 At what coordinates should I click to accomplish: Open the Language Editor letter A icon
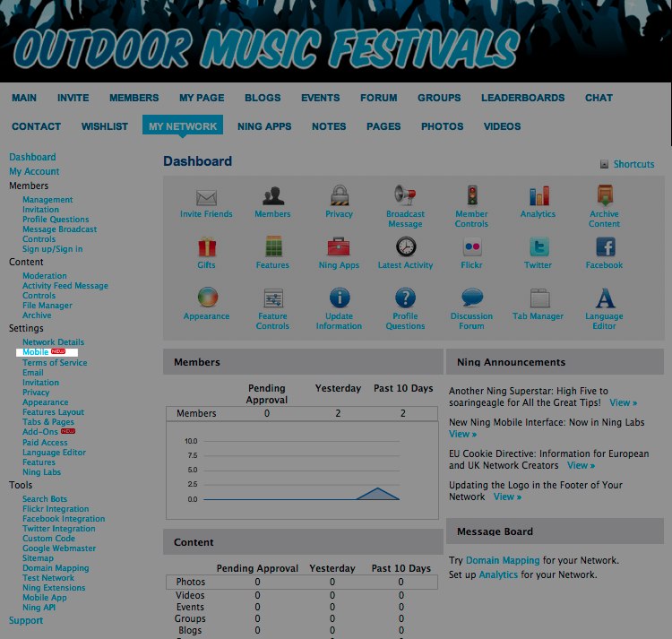(605, 298)
